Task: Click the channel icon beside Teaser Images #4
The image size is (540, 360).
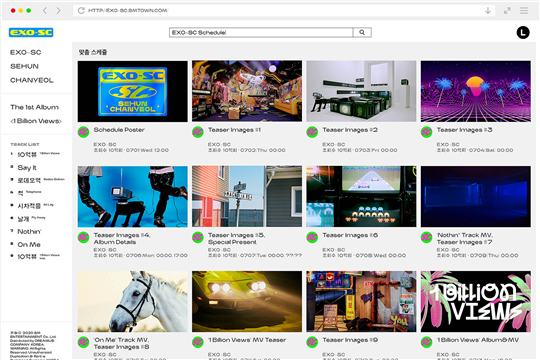Action: tap(83, 237)
